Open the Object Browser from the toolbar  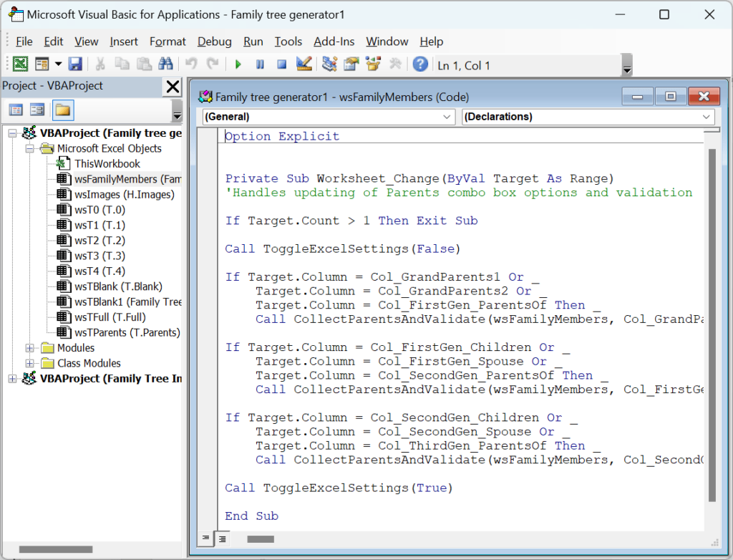click(372, 64)
